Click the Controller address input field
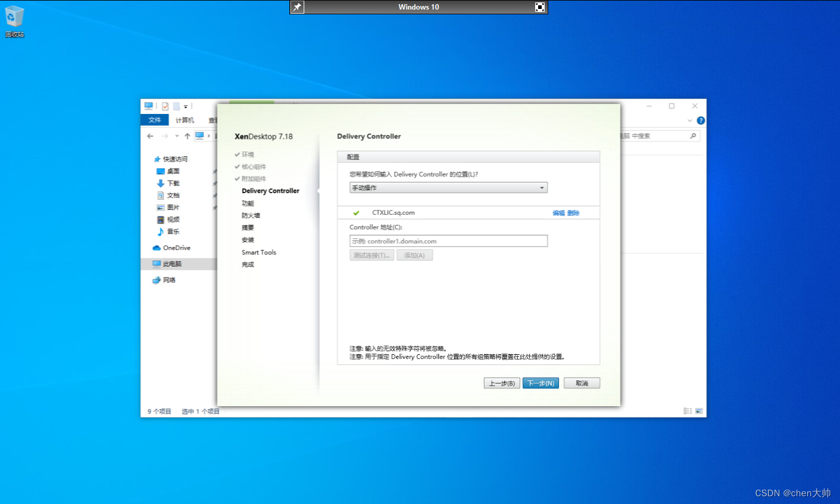The image size is (840, 504). [448, 241]
